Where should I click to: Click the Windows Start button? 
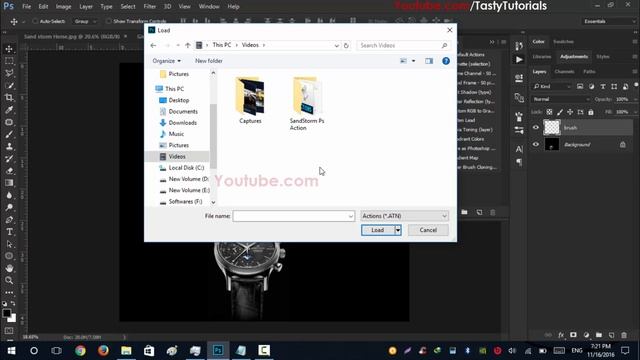pos(11,350)
